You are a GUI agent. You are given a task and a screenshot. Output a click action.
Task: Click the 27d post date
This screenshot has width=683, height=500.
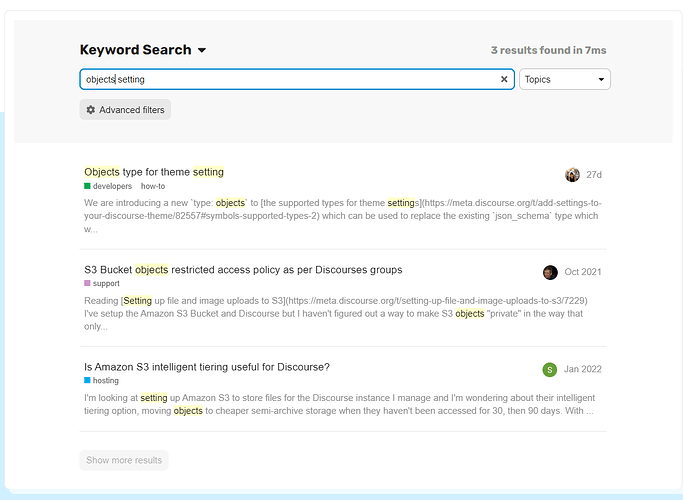[x=594, y=175]
